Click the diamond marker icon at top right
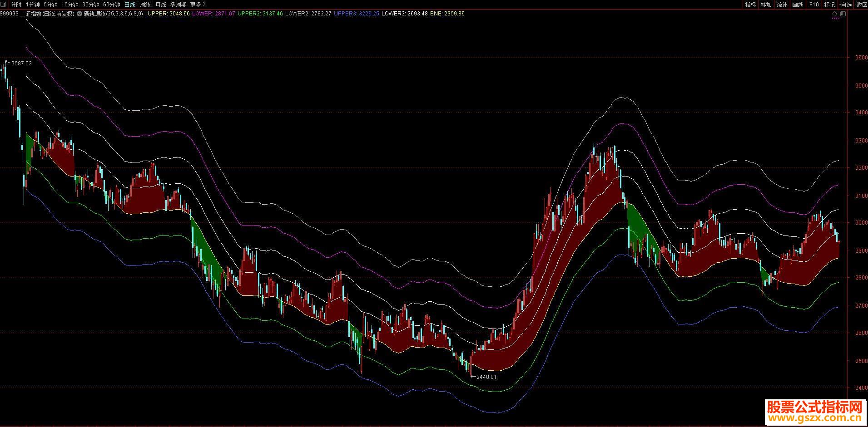Image resolution: width=868 pixels, height=427 pixels. [x=835, y=14]
